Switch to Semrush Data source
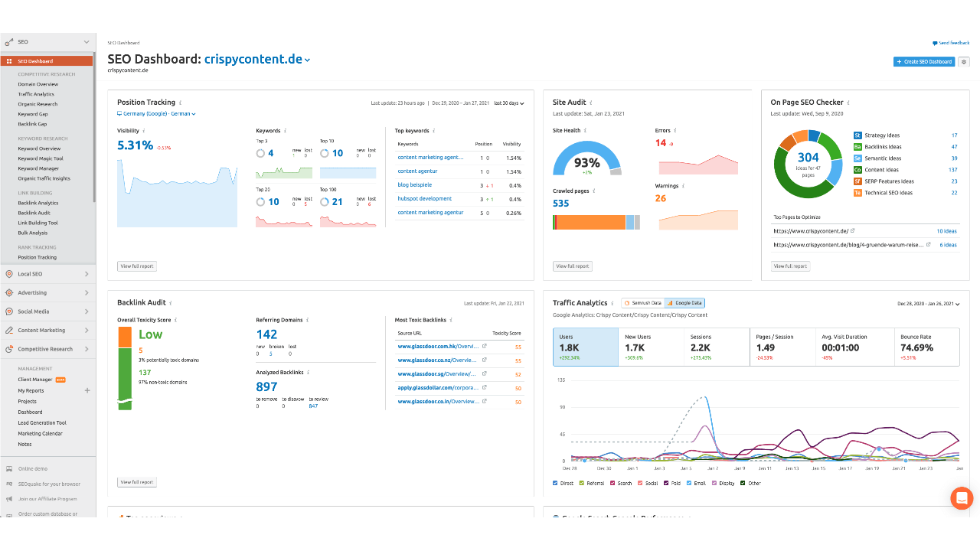980x551 pixels. coord(642,303)
